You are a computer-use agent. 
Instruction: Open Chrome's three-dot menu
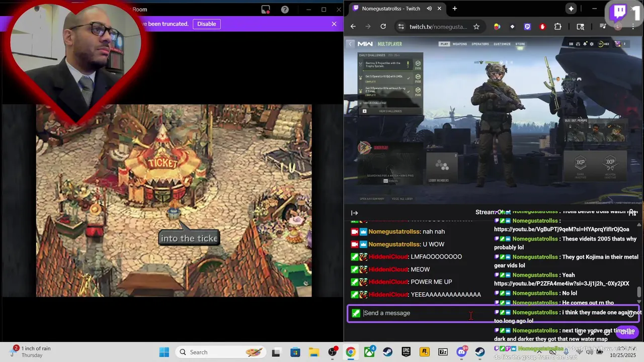[x=633, y=27]
